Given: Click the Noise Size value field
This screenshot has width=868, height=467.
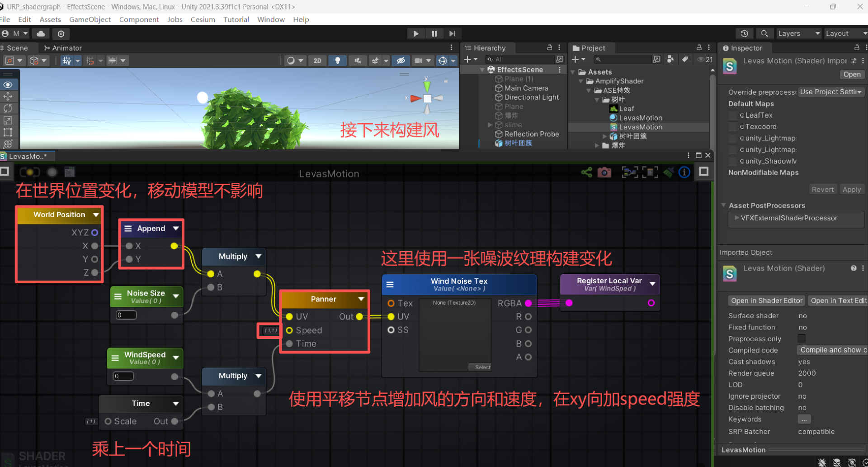Looking at the screenshot, I should coord(126,315).
